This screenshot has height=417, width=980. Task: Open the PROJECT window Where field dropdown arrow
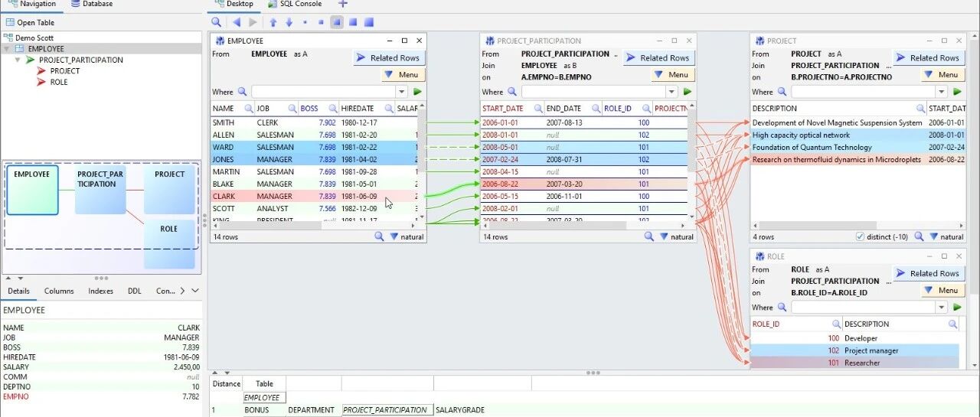(x=941, y=92)
